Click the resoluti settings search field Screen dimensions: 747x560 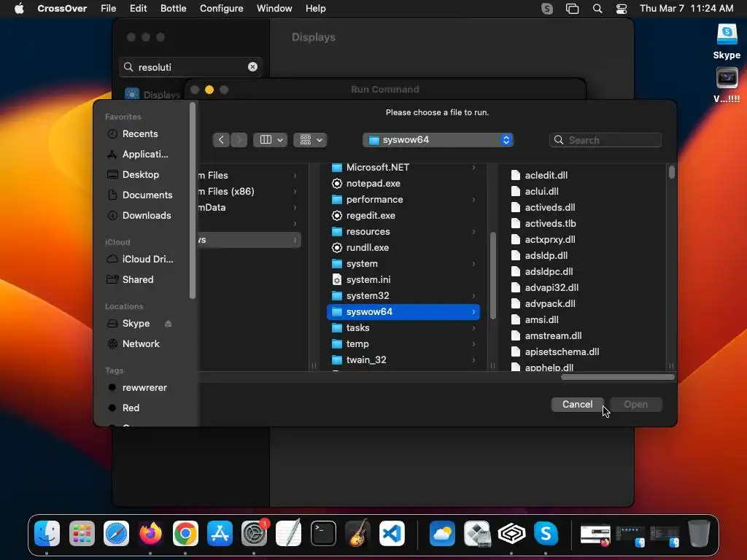click(190, 67)
